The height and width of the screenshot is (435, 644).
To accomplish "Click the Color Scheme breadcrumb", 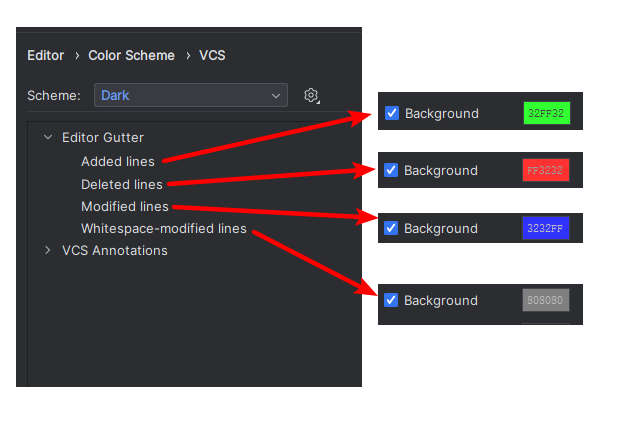I will (131, 55).
